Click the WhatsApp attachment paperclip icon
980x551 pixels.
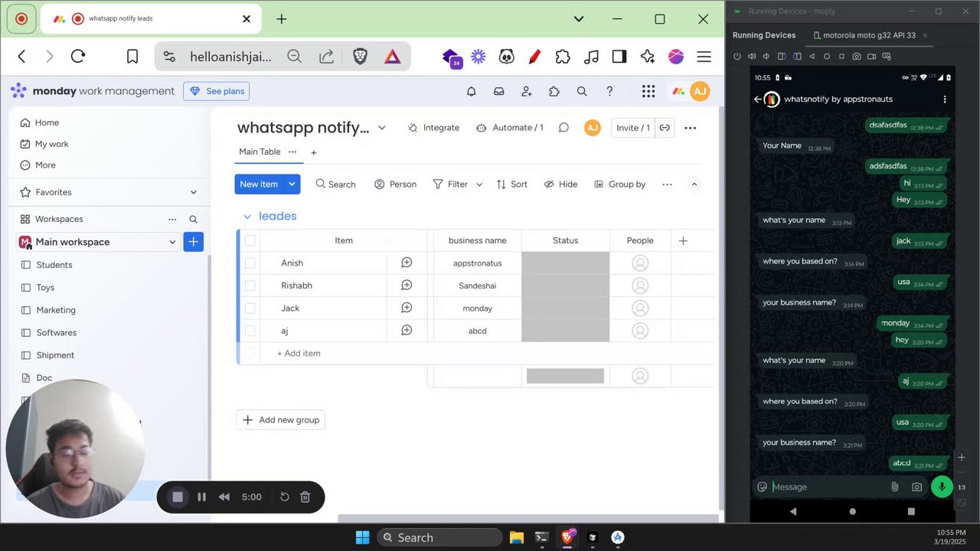(894, 487)
